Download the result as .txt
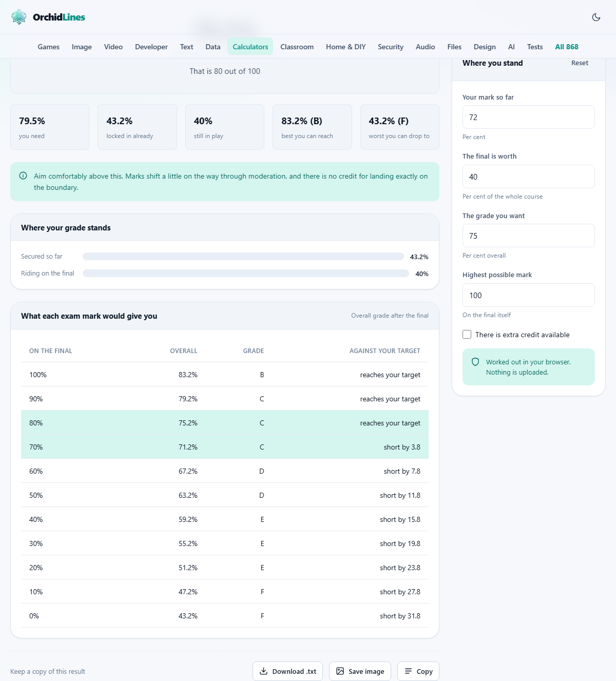Image resolution: width=616 pixels, height=681 pixels. 287,671
